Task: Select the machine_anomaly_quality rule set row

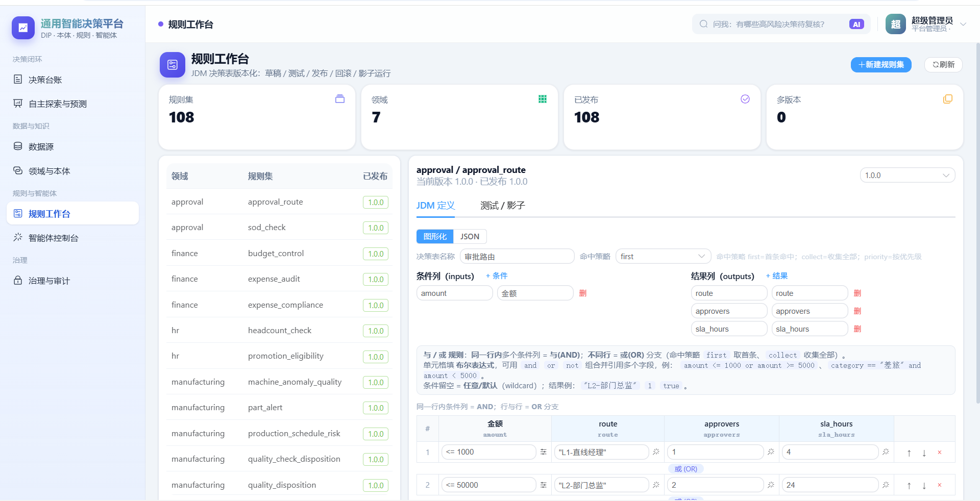Action: tap(279, 382)
